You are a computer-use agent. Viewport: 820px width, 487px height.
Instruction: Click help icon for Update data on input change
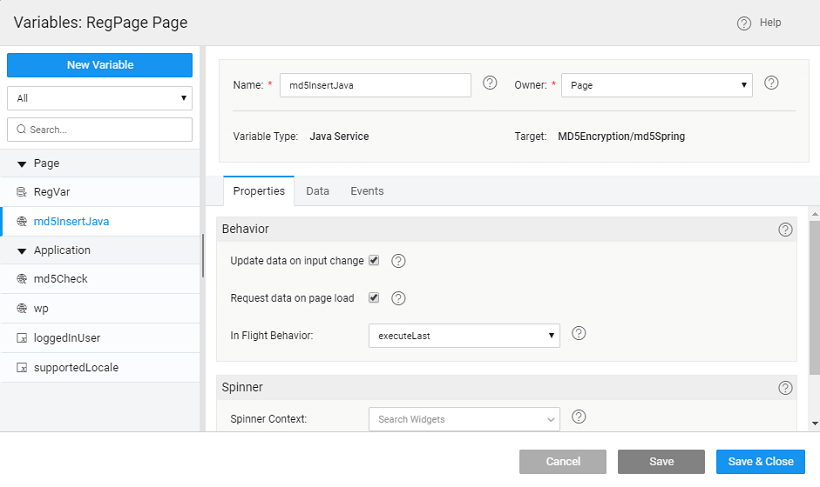(398, 261)
